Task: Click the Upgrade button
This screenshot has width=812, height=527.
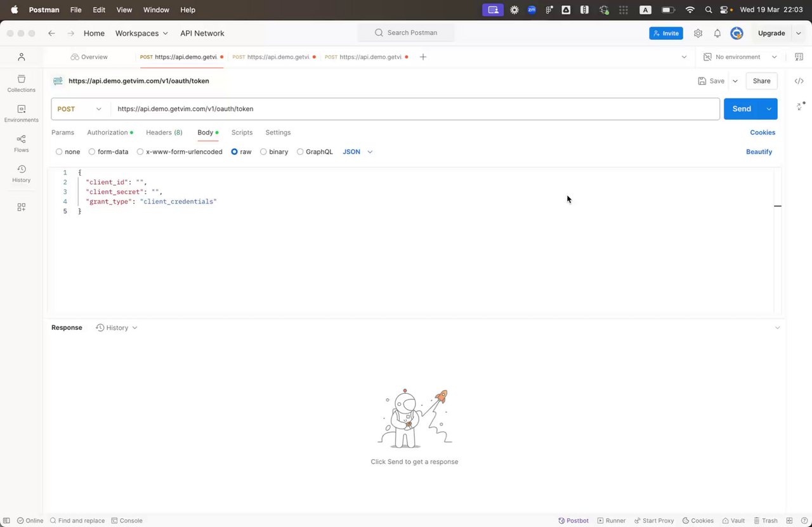Action: click(771, 33)
